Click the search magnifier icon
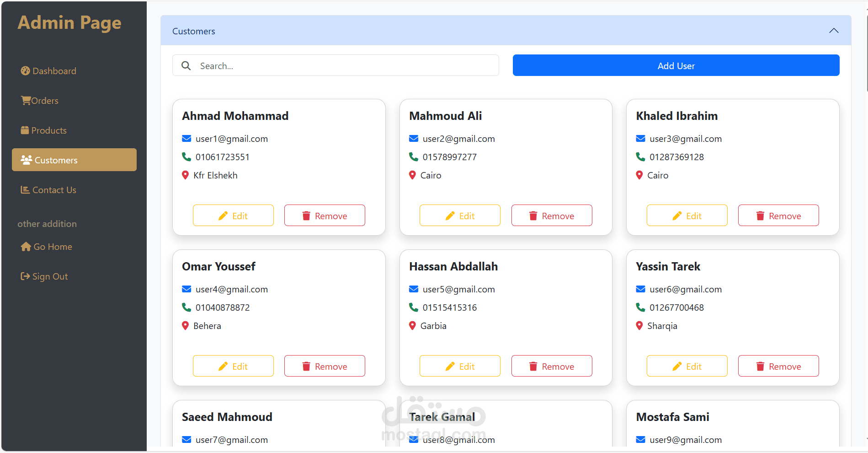 coord(186,66)
